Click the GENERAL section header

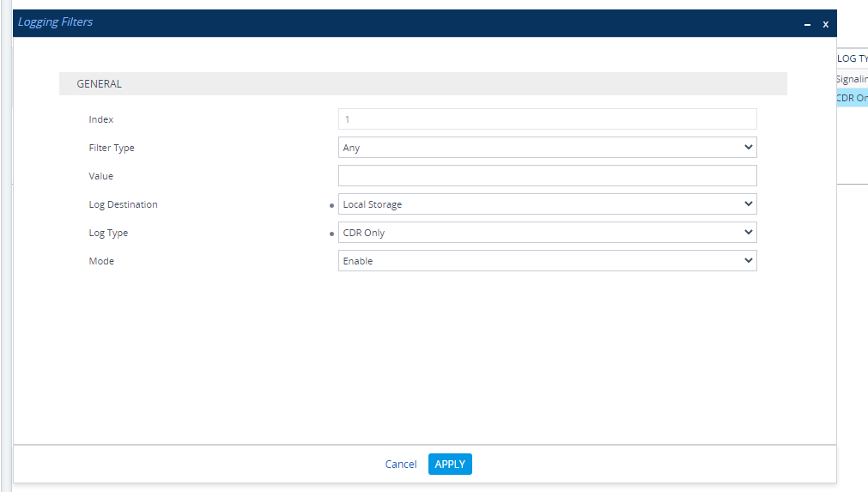(100, 84)
